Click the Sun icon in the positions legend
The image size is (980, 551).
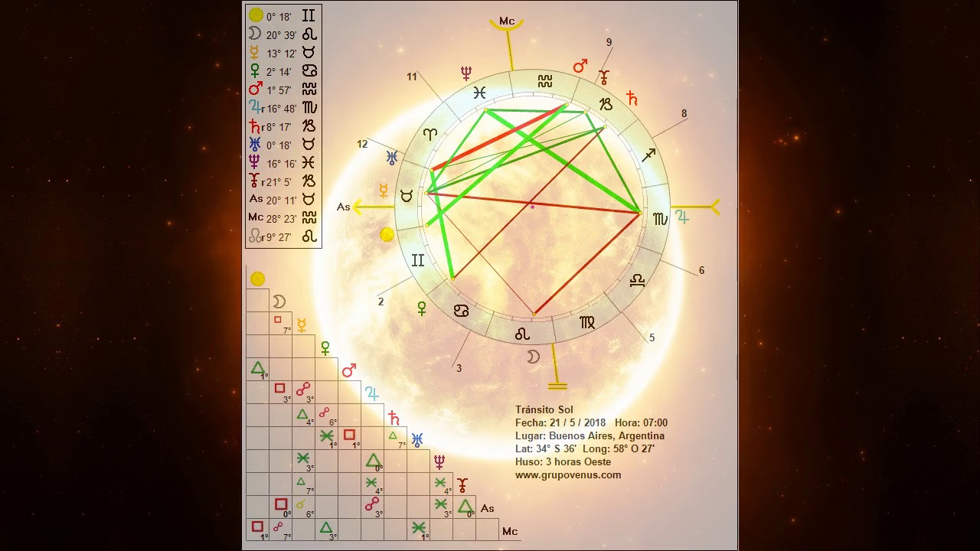[256, 15]
